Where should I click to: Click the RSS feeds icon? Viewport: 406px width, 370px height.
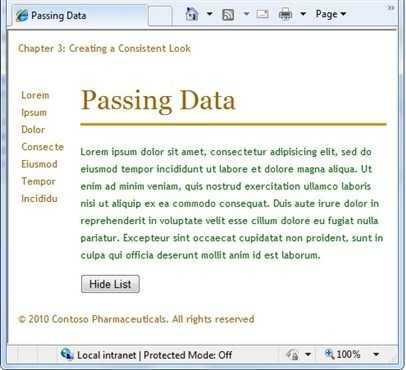pyautogui.click(x=228, y=14)
